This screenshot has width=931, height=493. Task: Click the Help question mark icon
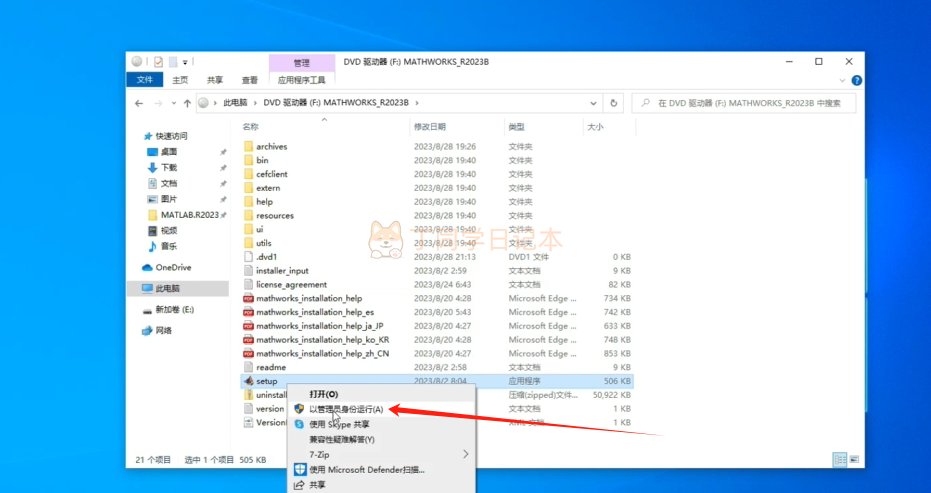[x=856, y=80]
